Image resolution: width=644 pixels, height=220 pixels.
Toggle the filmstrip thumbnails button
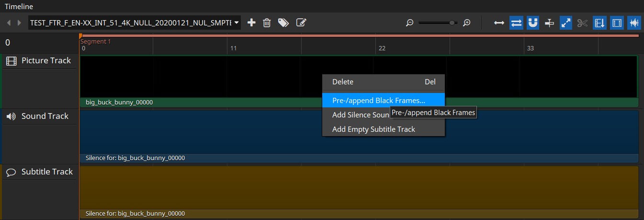tap(617, 23)
